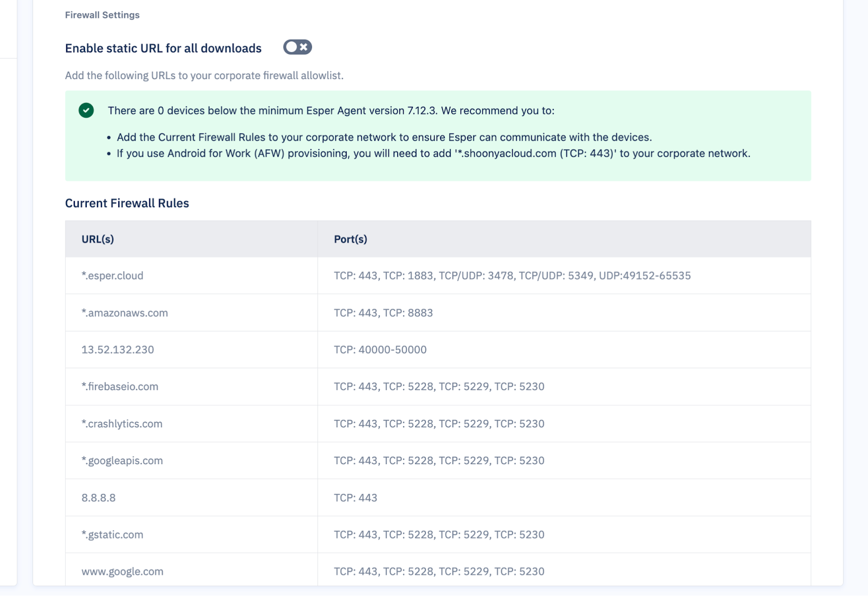Click the www.google.com firewall rule
The width and height of the screenshot is (868, 596).
click(123, 571)
